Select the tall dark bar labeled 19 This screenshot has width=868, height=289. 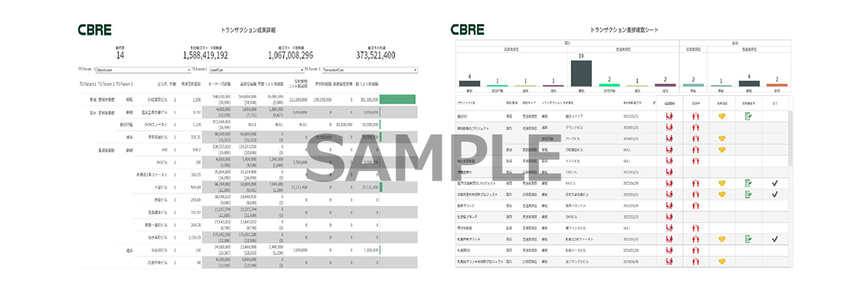pos(582,74)
